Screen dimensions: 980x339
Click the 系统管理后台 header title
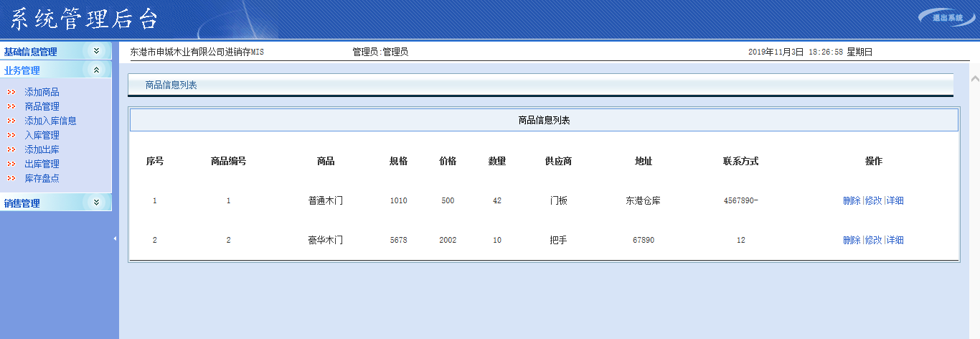85,19
